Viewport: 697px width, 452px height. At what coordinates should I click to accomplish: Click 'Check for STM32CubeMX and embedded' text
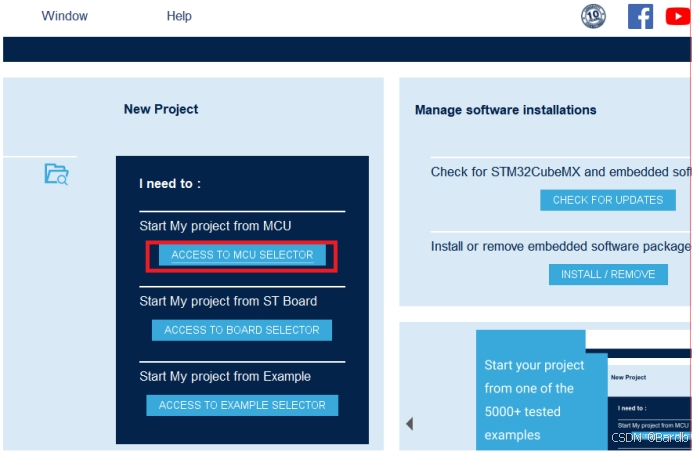[561, 172]
